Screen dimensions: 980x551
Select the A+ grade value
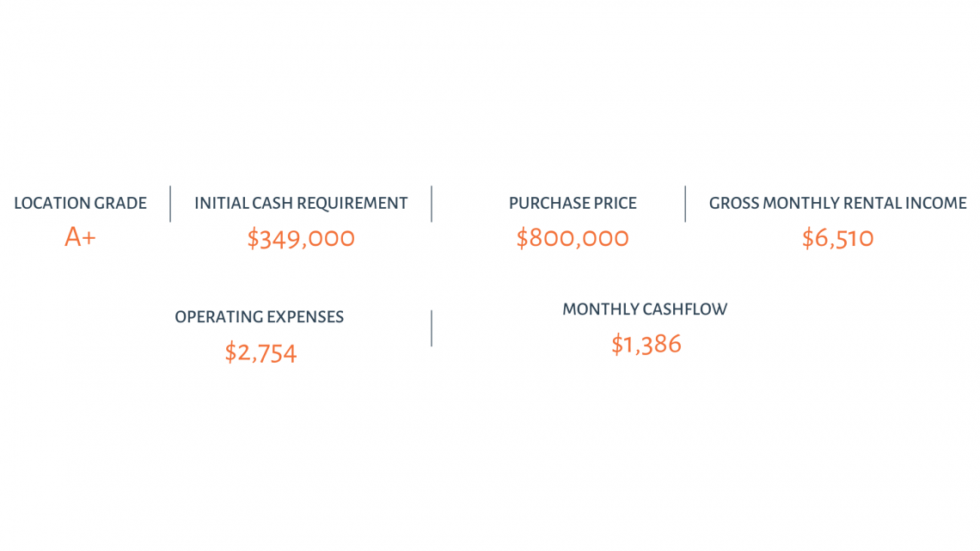click(80, 237)
